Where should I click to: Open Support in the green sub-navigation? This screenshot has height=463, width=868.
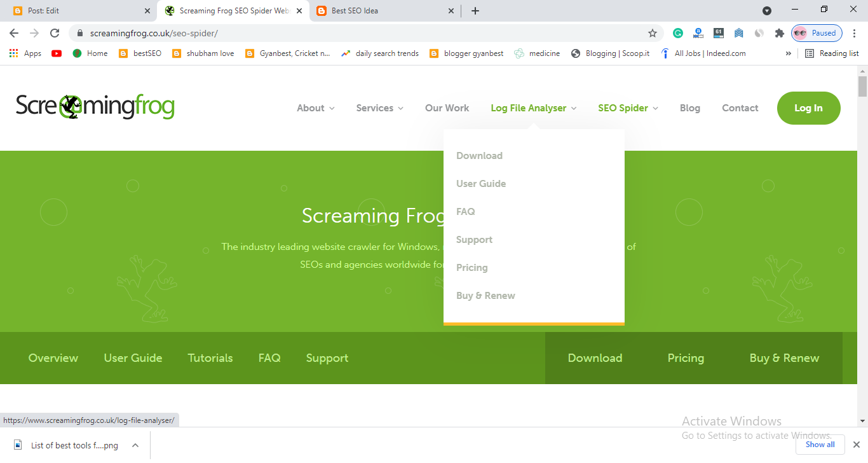click(x=327, y=358)
